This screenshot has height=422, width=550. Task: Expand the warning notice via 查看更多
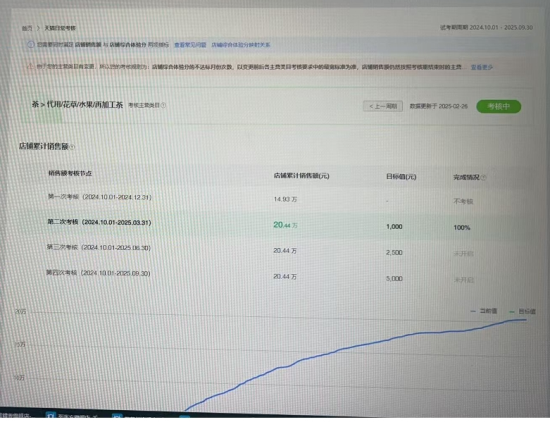(482, 67)
